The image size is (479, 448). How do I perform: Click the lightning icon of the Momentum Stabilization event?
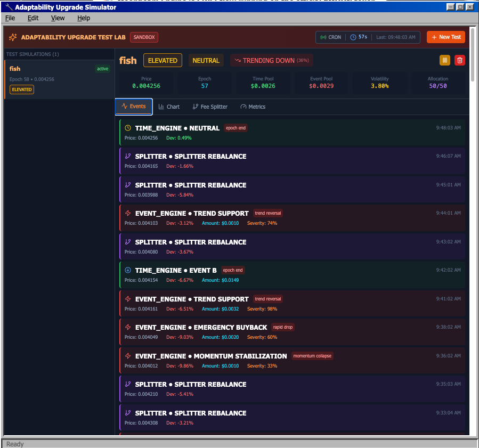(x=128, y=356)
